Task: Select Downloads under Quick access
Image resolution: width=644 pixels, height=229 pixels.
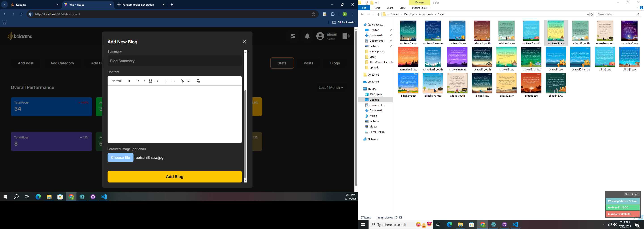Action: coord(376,36)
